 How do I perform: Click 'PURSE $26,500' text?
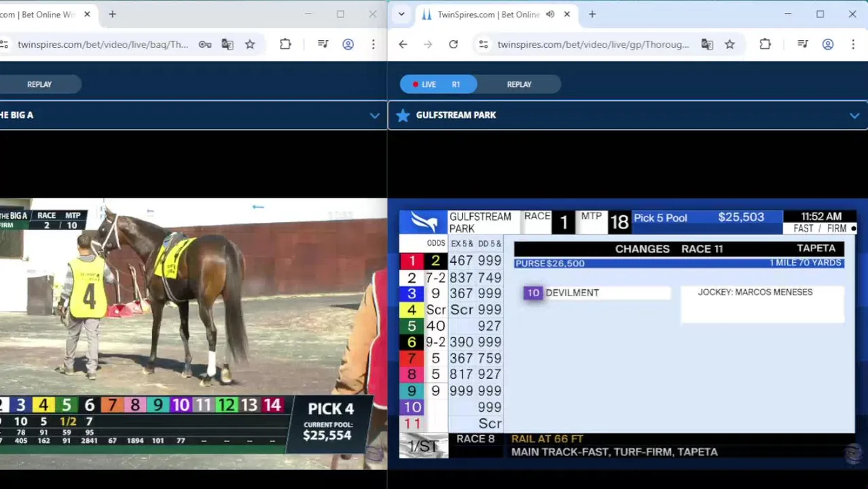550,264
